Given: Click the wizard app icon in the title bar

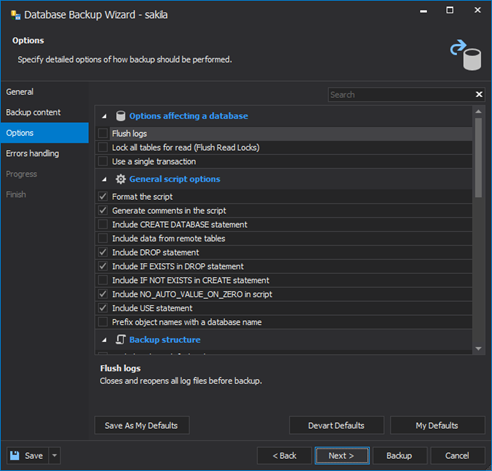Looking at the screenshot, I should coord(15,15).
